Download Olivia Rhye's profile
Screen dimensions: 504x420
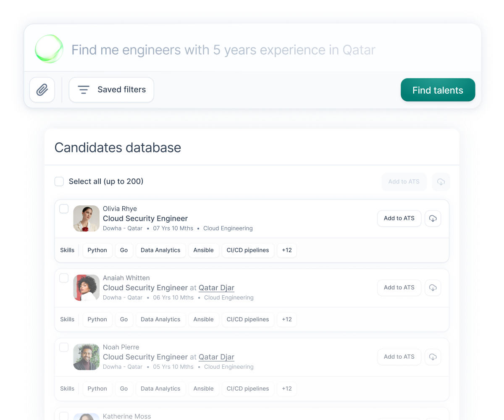coord(433,218)
